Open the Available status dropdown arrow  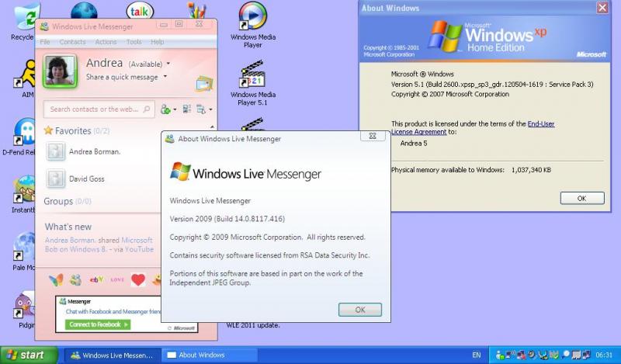[x=168, y=64]
